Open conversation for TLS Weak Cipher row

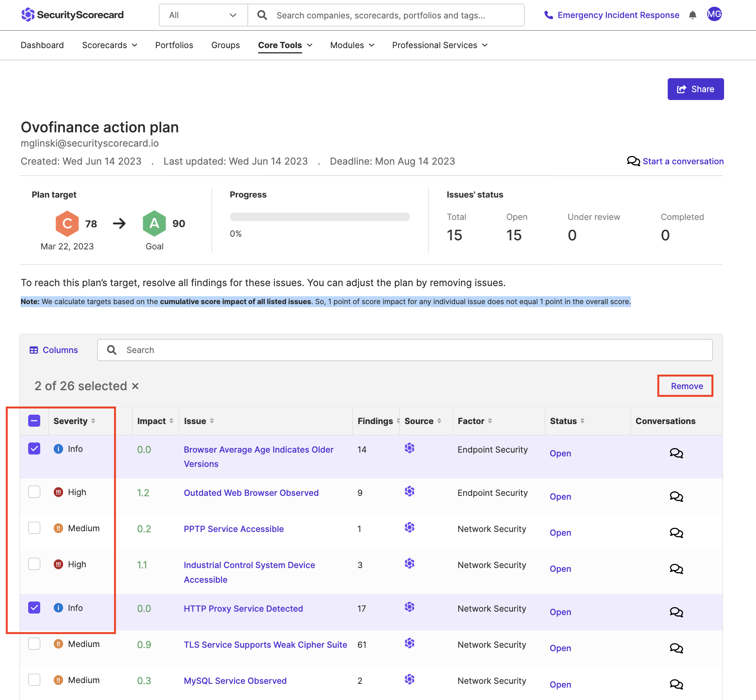pos(676,648)
